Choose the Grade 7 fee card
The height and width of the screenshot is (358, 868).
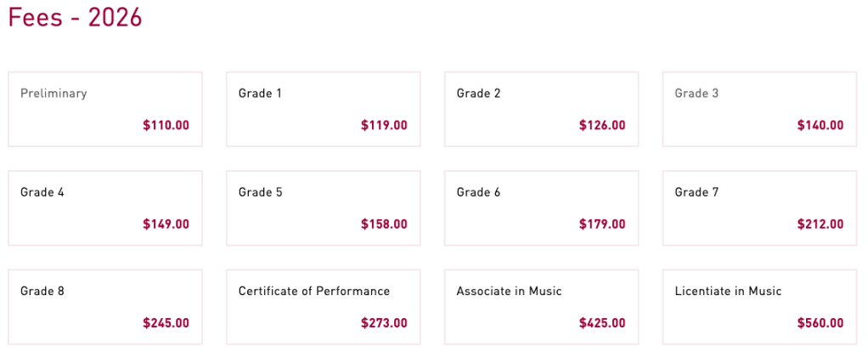(759, 207)
